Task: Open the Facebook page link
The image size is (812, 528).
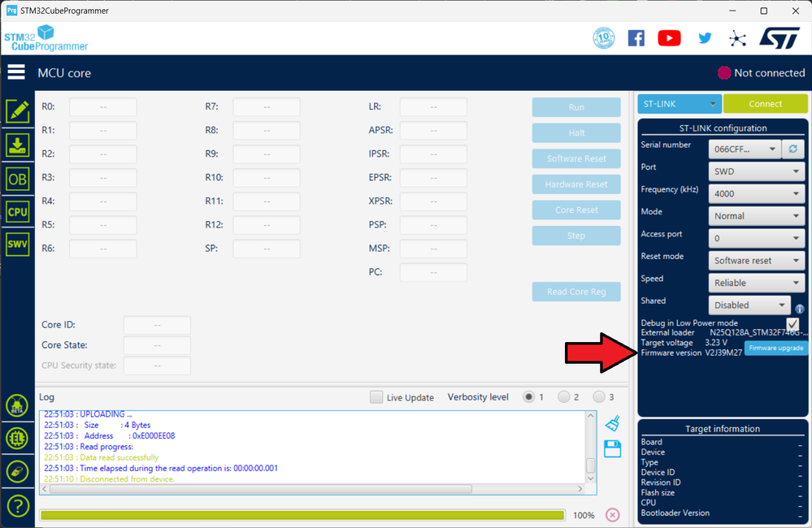Action: 636,38
